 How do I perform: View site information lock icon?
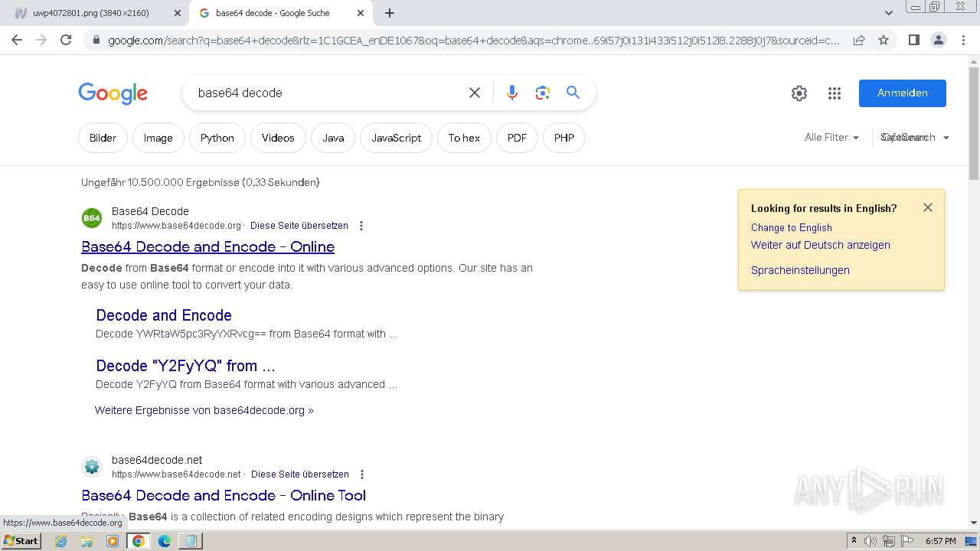coord(96,40)
